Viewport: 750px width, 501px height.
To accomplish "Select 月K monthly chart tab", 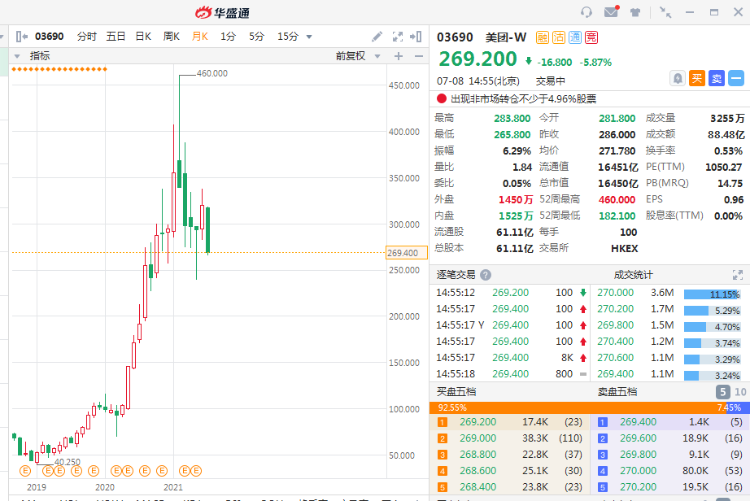I will [x=200, y=36].
